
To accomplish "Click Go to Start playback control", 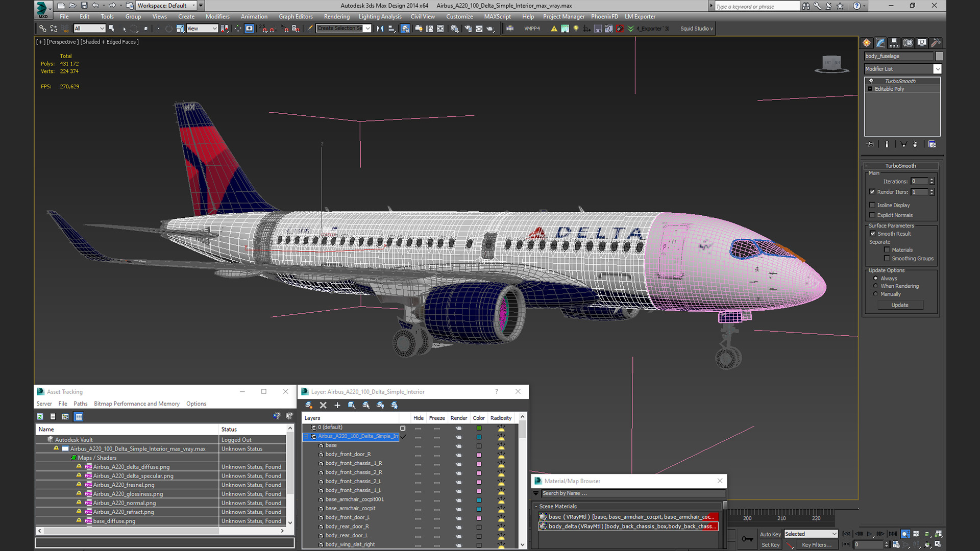I will (x=846, y=534).
